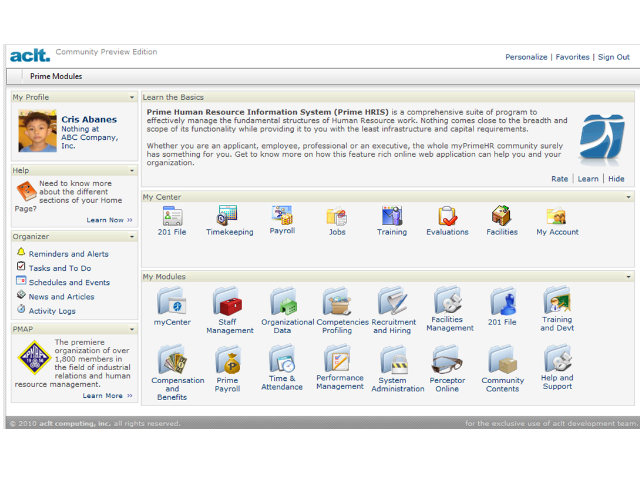Open Tasks and To Do
Image resolution: width=640 pixels, height=480 pixels.
coord(60,268)
